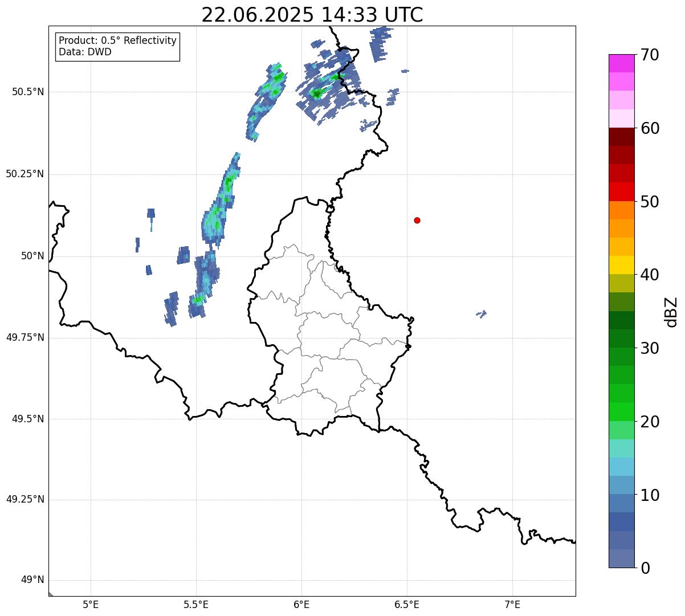Screen dimensions: 685x616
Task: Click the bright green colorbar segment at 20
Action: 621,411
